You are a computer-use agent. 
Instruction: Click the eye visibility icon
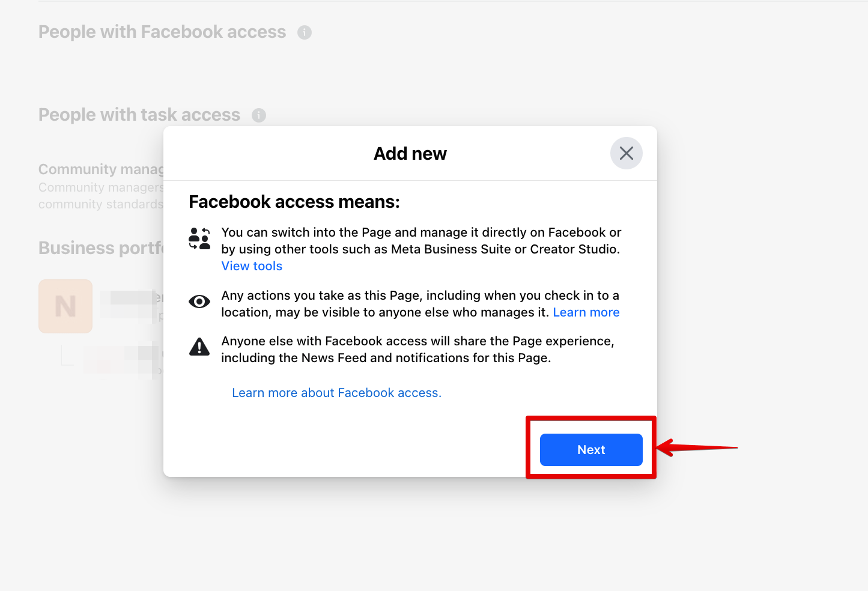click(199, 302)
